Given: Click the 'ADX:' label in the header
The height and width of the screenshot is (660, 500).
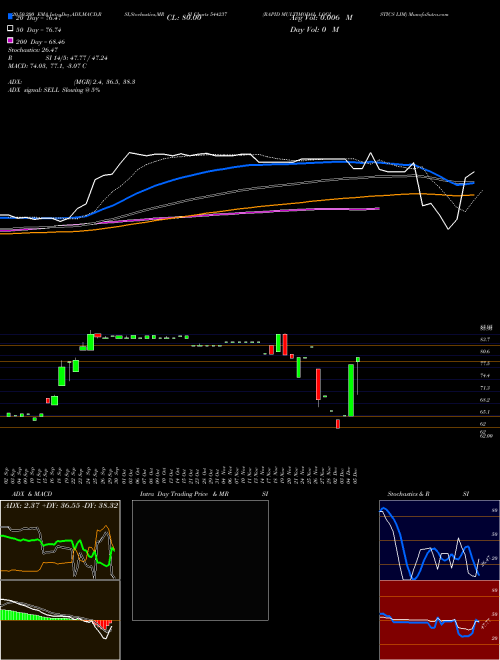Looking at the screenshot, I should pos(15,82).
